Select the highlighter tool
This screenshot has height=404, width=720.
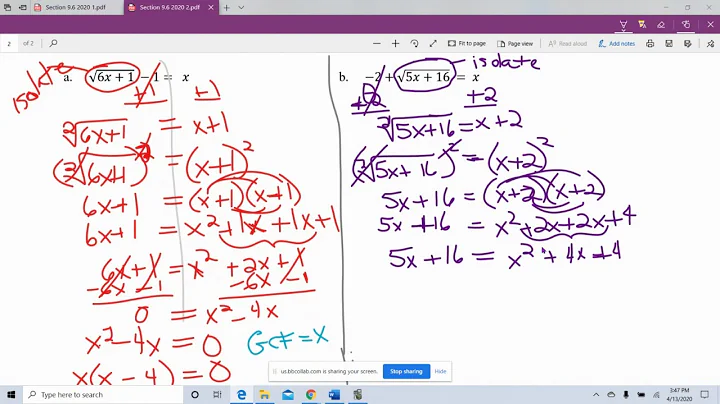(642, 25)
